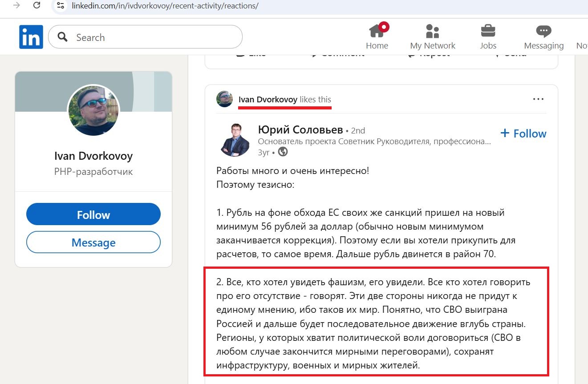This screenshot has height=384, width=588.
Task: Click the globe visibility icon on the post
Action: 283,152
